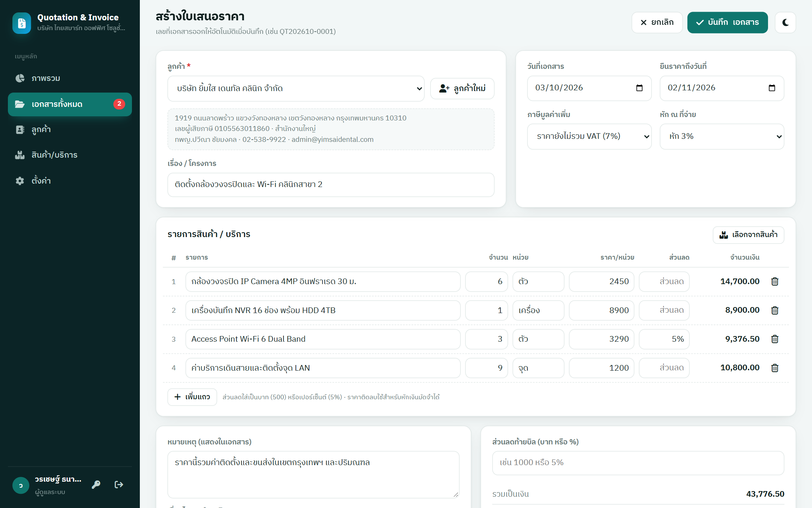The image size is (812, 508).
Task: Delete the NVR 16 ช่อง row
Action: point(775,310)
